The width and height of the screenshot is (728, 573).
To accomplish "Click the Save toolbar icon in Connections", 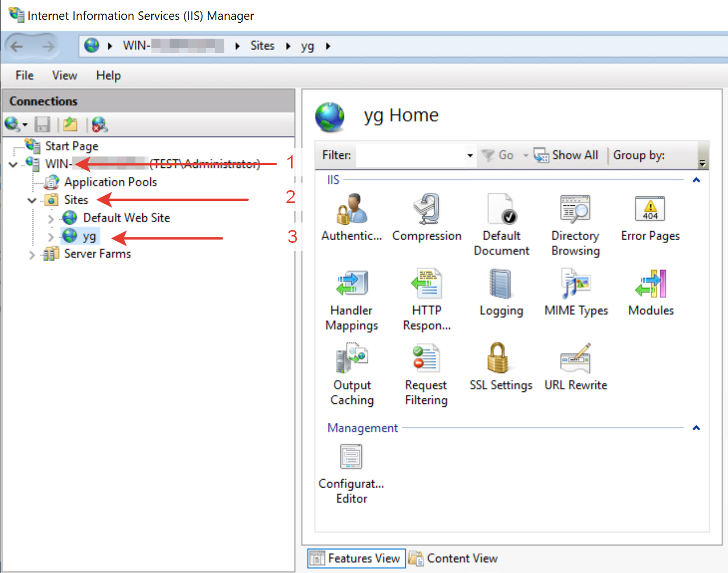I will [x=42, y=124].
